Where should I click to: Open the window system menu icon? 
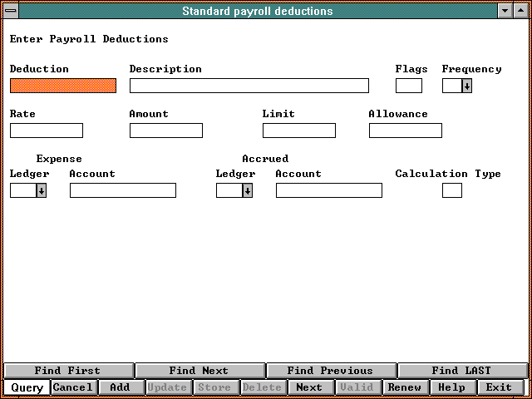pos(11,11)
